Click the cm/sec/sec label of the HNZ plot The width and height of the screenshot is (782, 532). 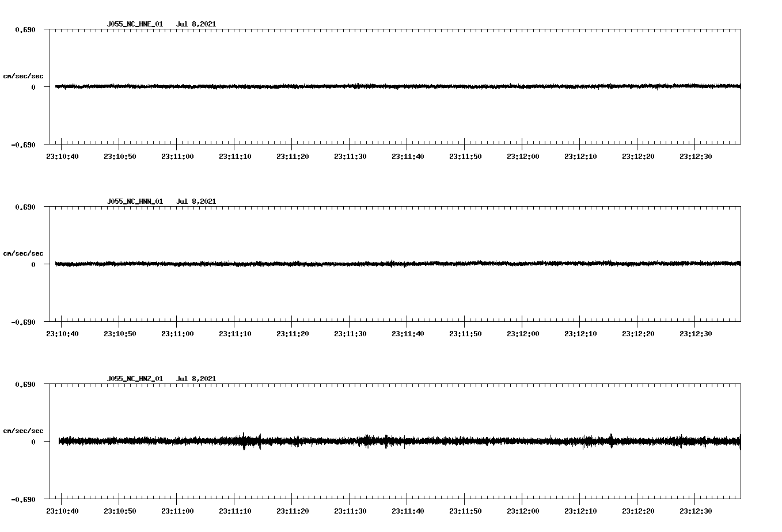pyautogui.click(x=24, y=430)
